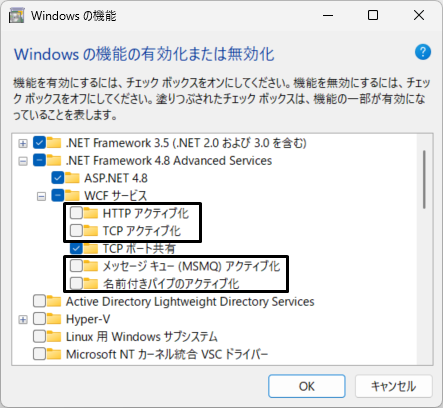443x408 pixels.
Task: Collapse the WCF サービス node
Action: pyautogui.click(x=41, y=196)
